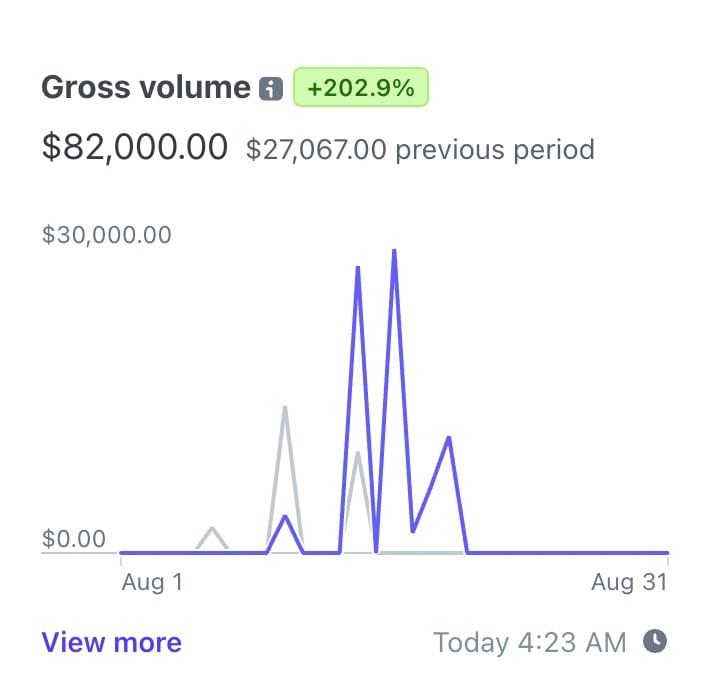Viewport: 713px width, 693px height.
Task: Click the $30,000.00 y-axis label
Action: [107, 235]
